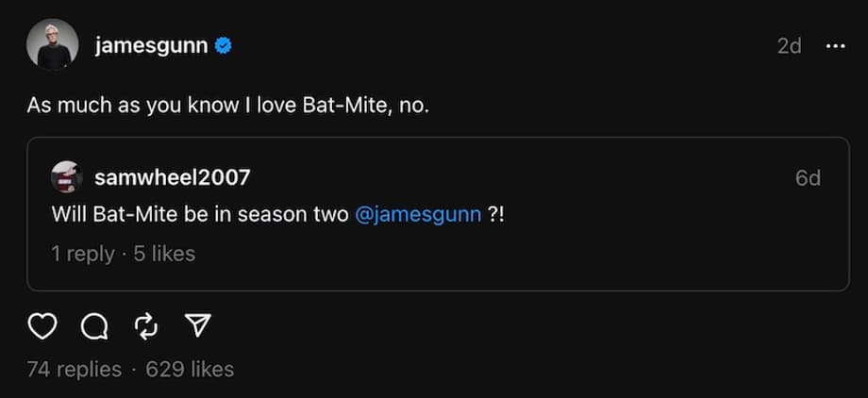Like the post with the heart icon
Image resolution: width=868 pixels, height=398 pixels.
(42, 326)
